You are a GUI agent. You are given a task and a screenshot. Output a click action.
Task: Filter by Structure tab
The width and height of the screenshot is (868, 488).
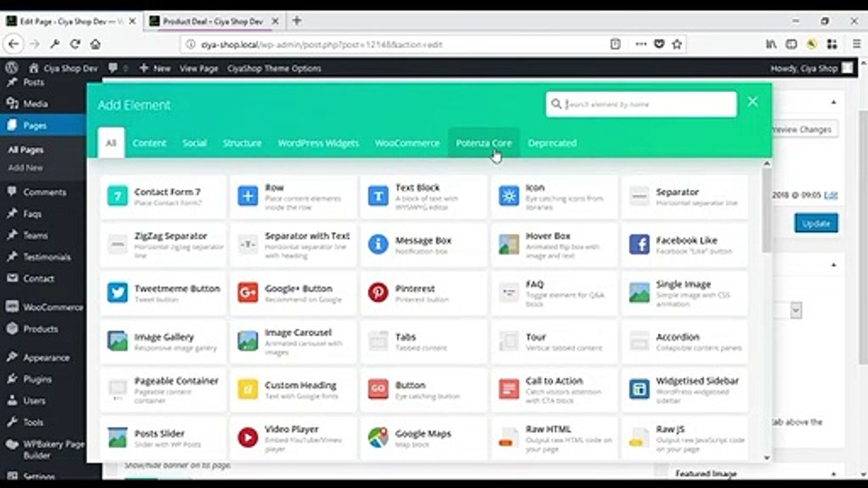click(242, 143)
